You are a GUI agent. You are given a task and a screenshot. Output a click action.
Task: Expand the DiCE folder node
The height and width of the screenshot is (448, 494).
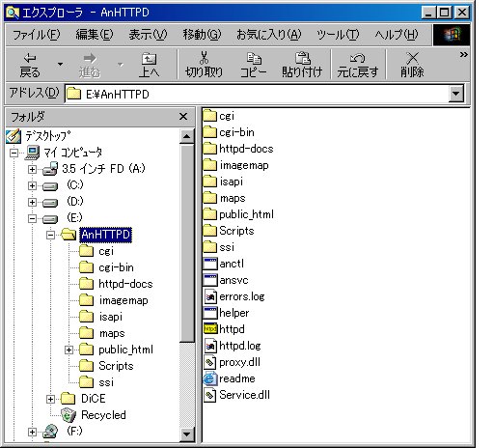coord(50,399)
